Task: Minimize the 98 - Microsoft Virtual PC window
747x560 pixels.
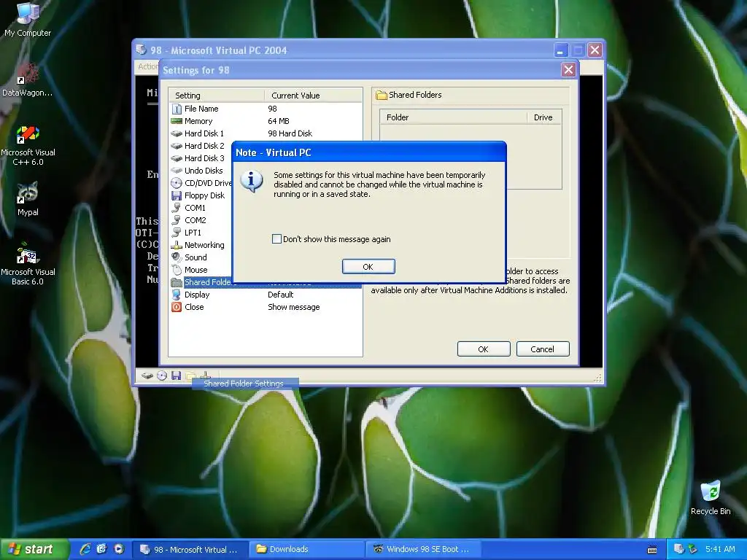Action: [x=561, y=50]
